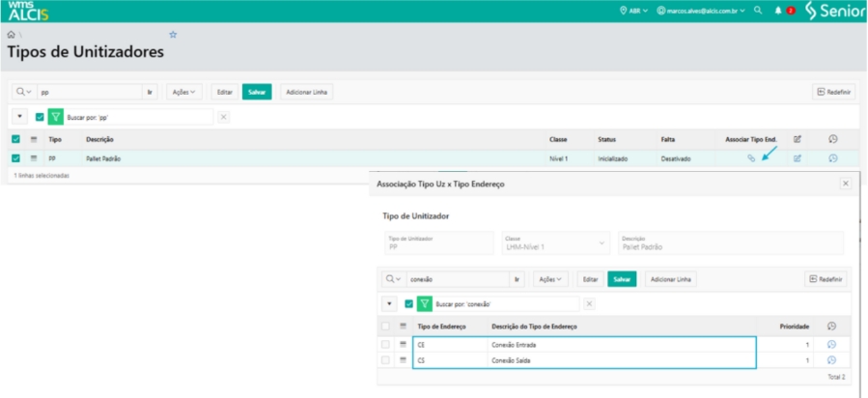The height and width of the screenshot is (398, 868).
Task: Click Redefinir button in main grid
Action: (833, 92)
